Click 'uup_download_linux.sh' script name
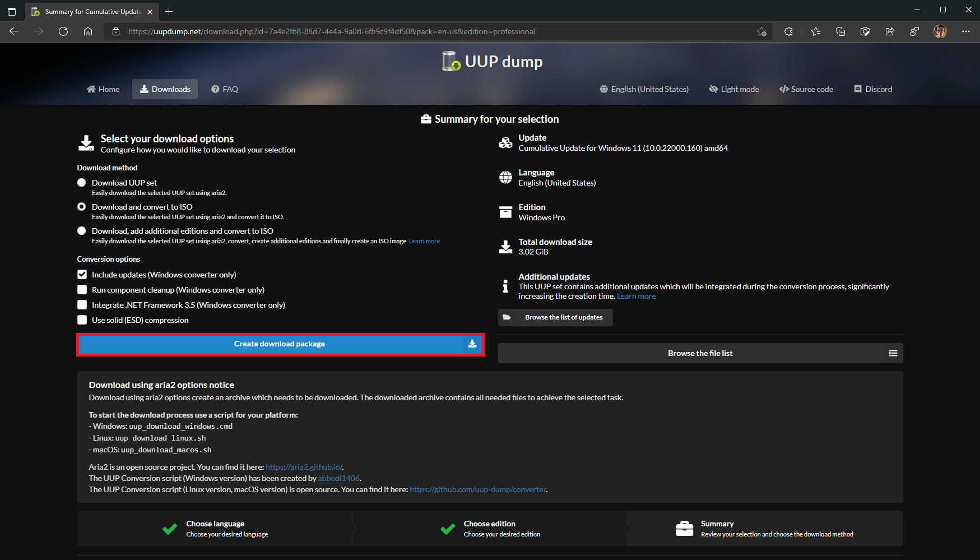The image size is (980, 560). coord(160,438)
